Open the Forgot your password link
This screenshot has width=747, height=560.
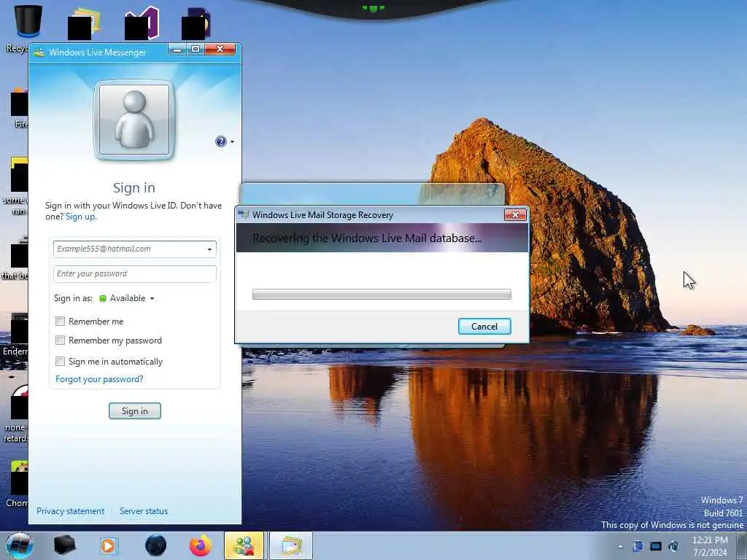99,379
